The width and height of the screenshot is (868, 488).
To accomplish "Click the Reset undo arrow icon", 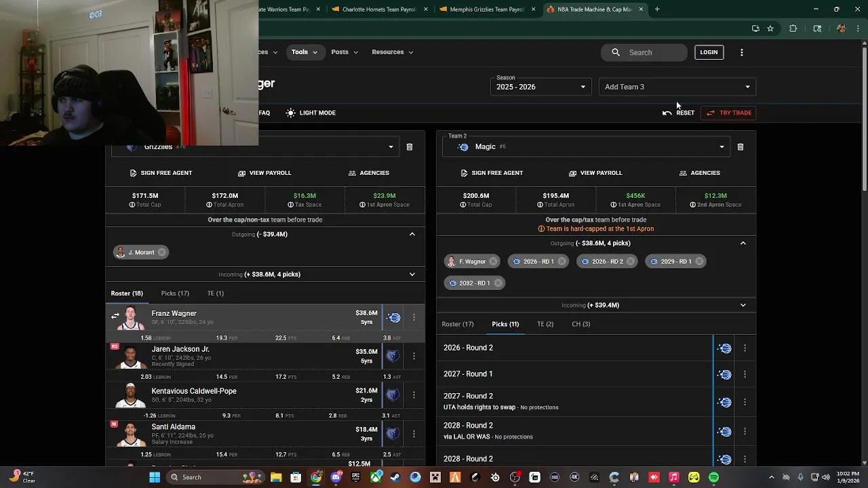I will [667, 113].
